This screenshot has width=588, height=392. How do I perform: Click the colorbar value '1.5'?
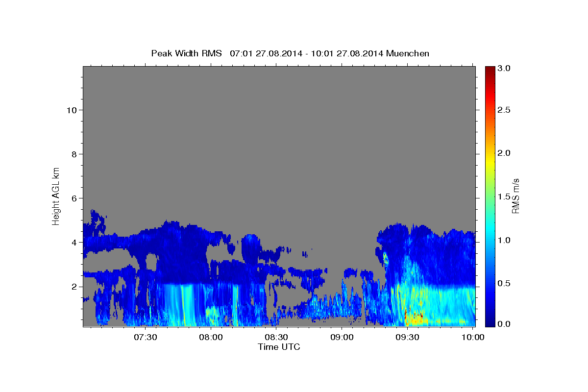(503, 196)
